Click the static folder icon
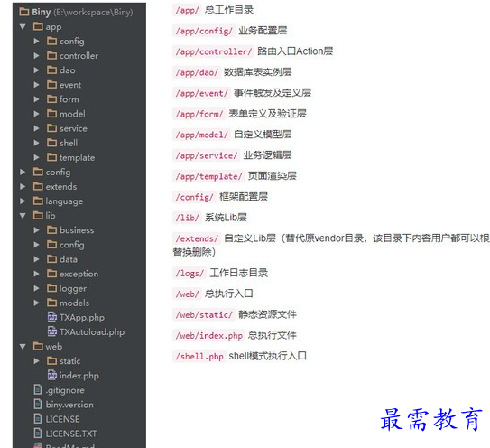This screenshot has height=448, width=490. pyautogui.click(x=51, y=360)
